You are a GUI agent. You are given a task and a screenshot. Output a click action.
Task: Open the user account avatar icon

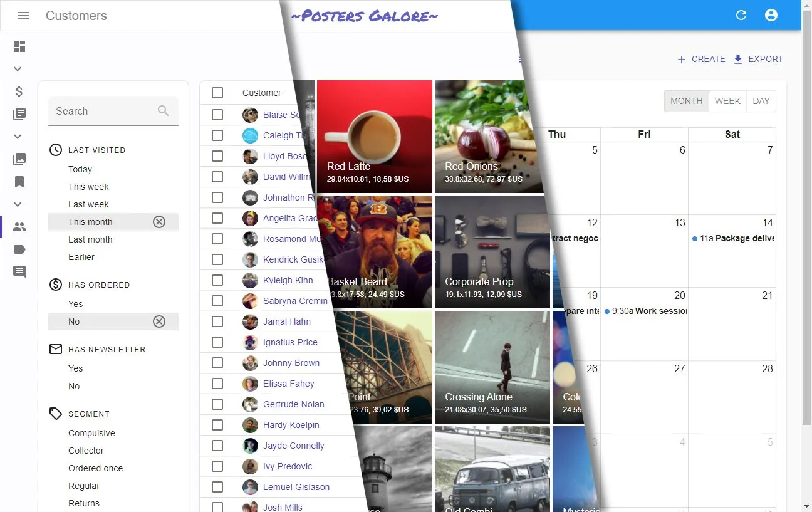(x=771, y=15)
